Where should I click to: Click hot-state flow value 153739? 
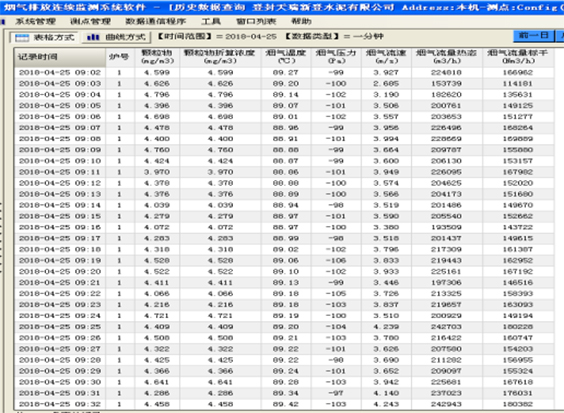pos(446,83)
